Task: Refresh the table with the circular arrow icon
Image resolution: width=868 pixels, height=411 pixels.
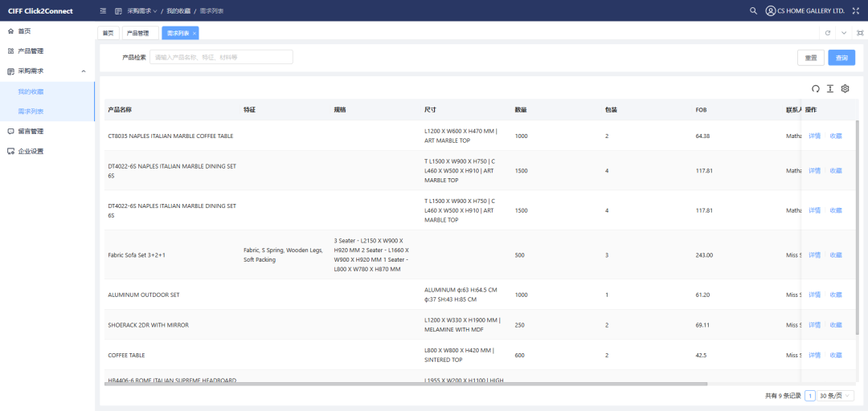Action: tap(816, 88)
